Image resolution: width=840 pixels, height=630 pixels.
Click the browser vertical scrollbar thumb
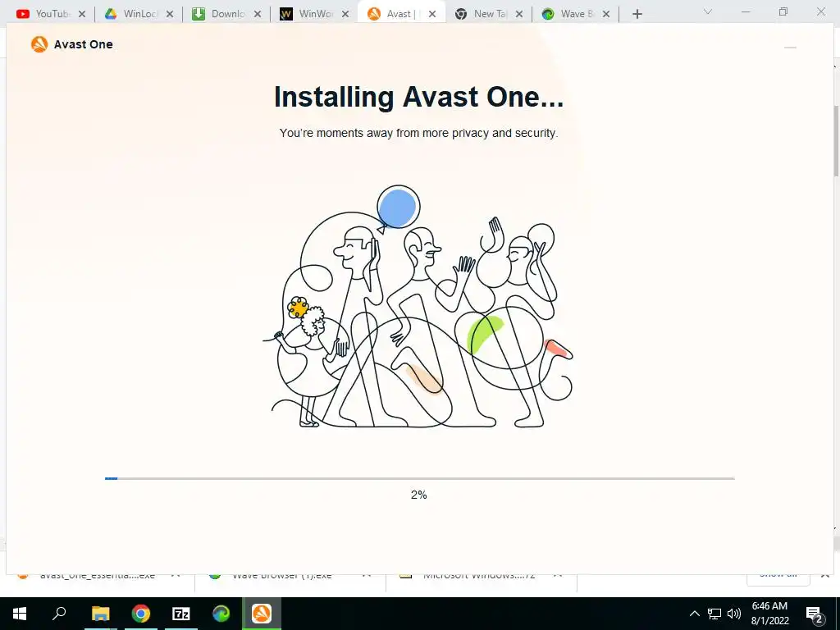tap(836, 140)
